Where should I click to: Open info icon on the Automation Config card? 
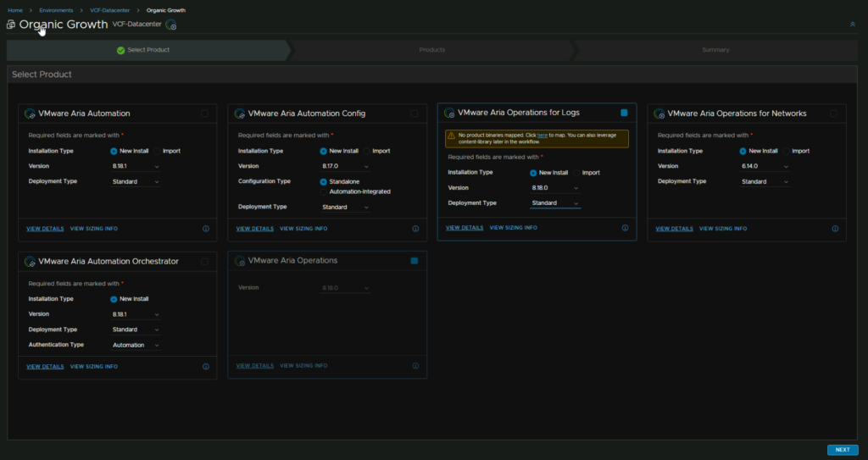415,229
